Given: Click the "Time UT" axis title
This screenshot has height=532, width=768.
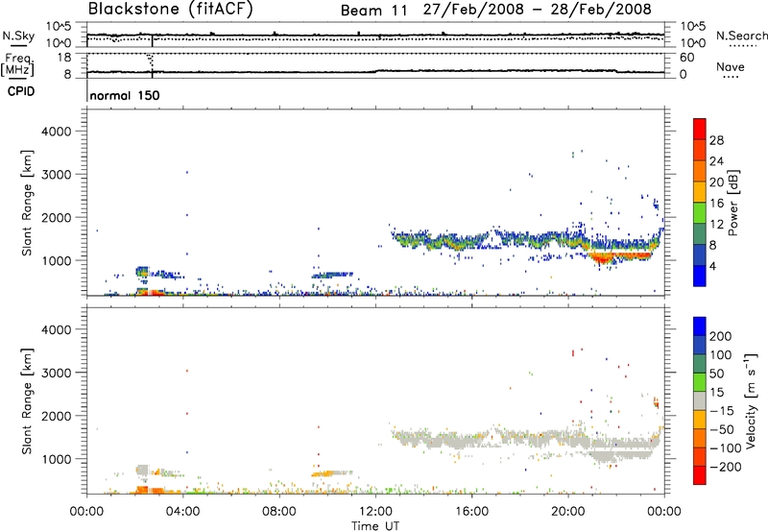Looking at the screenshot, I should [375, 526].
